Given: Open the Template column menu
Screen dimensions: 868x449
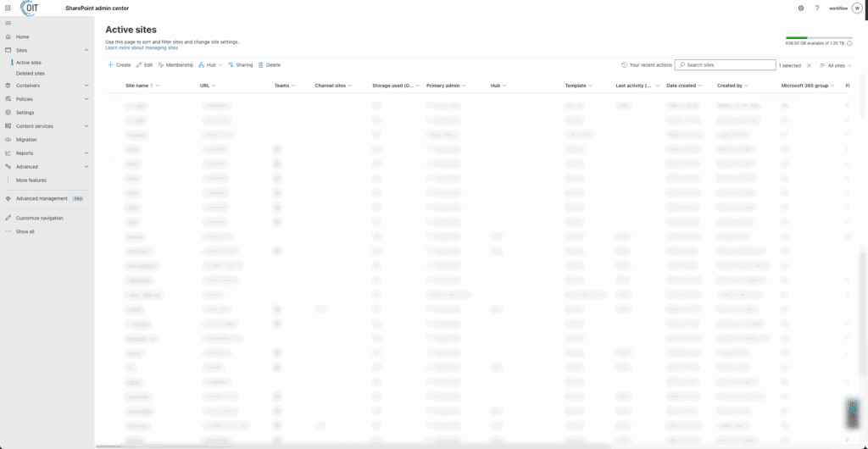Looking at the screenshot, I should (579, 86).
